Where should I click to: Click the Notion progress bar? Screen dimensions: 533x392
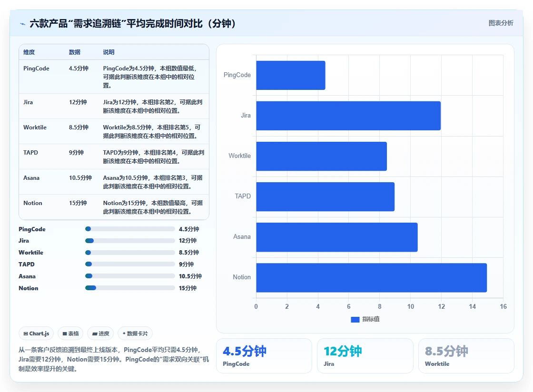tap(130, 288)
